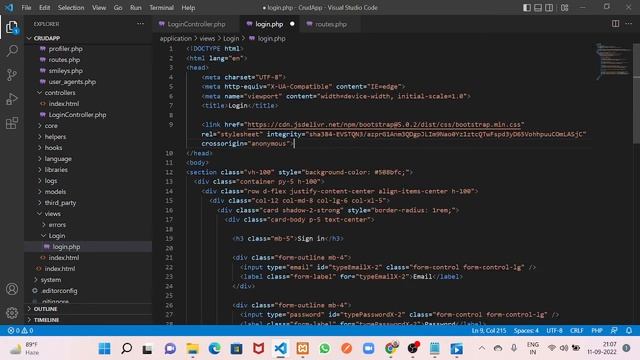The height and width of the screenshot is (360, 640).
Task: Open the Edit menu
Action: point(44,7)
